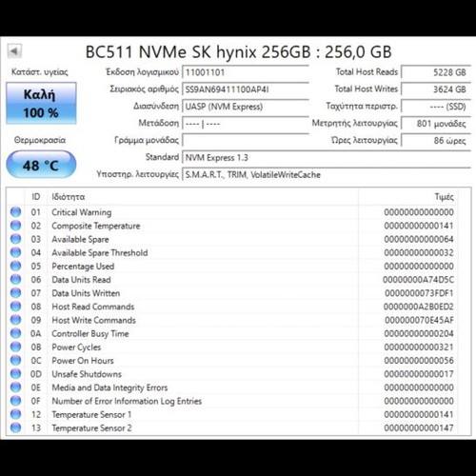This screenshot has width=476, height=476.
Task: Click the firmware field showing 11001101
Action: point(246,72)
